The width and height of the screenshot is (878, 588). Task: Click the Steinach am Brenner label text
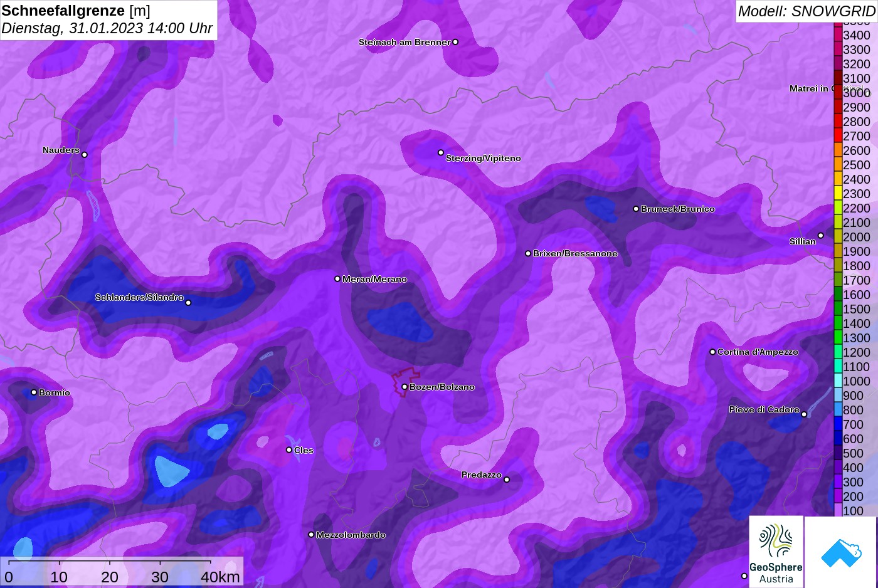pos(405,42)
